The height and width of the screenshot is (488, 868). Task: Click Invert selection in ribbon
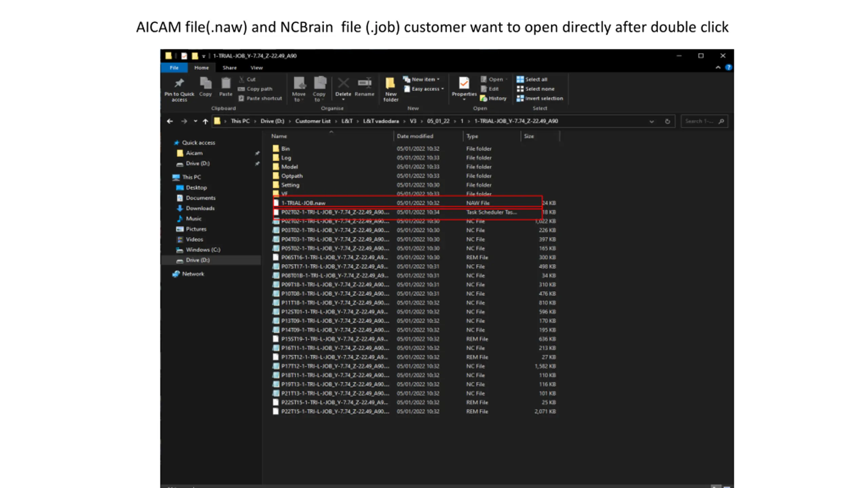coord(539,98)
